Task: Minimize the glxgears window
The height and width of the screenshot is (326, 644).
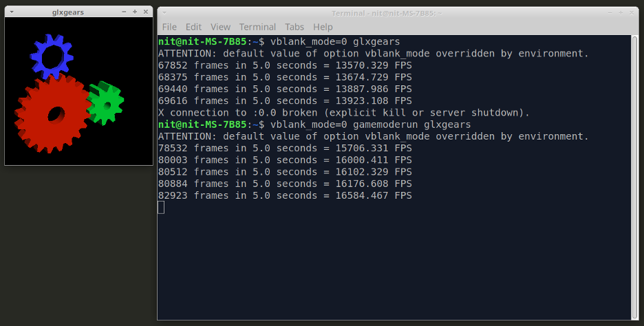Action: 124,12
